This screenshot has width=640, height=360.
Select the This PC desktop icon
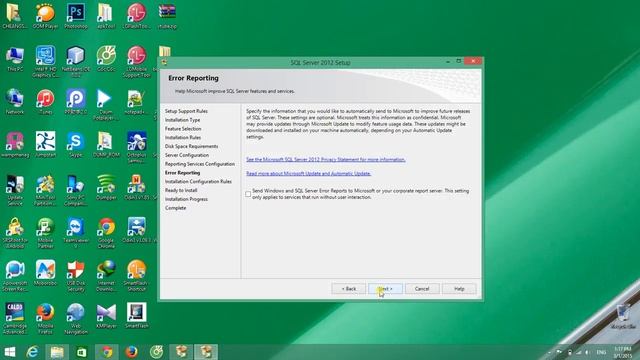pos(15,59)
